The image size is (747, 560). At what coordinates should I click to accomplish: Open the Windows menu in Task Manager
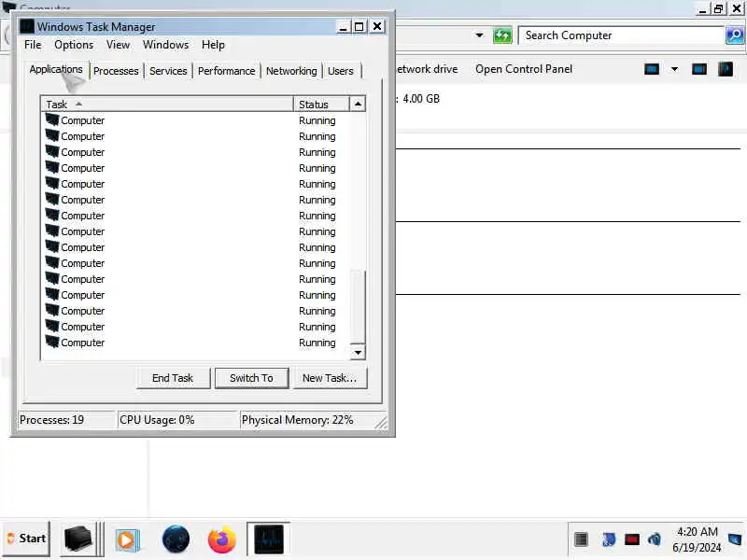166,45
